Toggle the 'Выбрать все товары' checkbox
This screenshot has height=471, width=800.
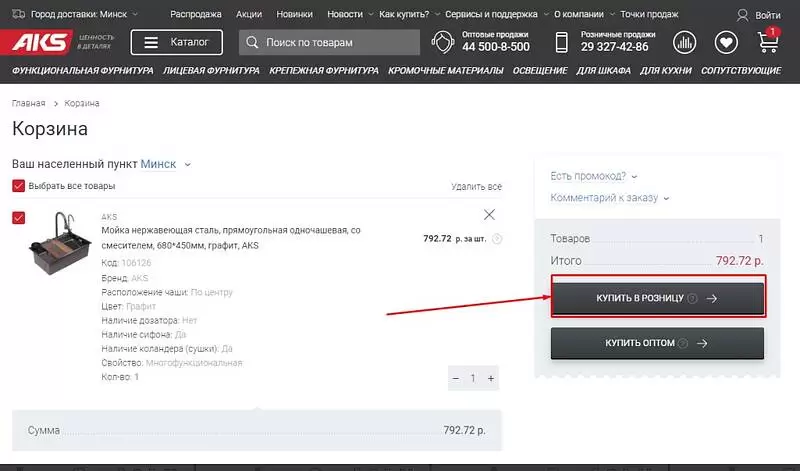point(19,186)
